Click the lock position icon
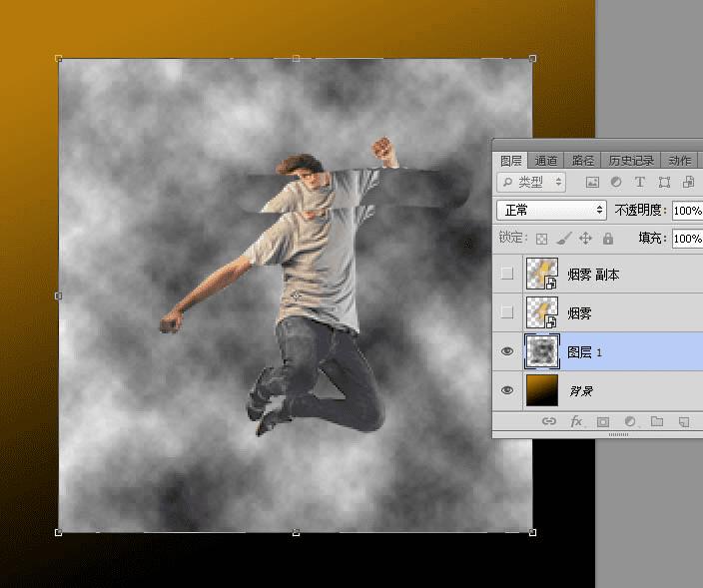The width and height of the screenshot is (703, 588). click(x=585, y=239)
